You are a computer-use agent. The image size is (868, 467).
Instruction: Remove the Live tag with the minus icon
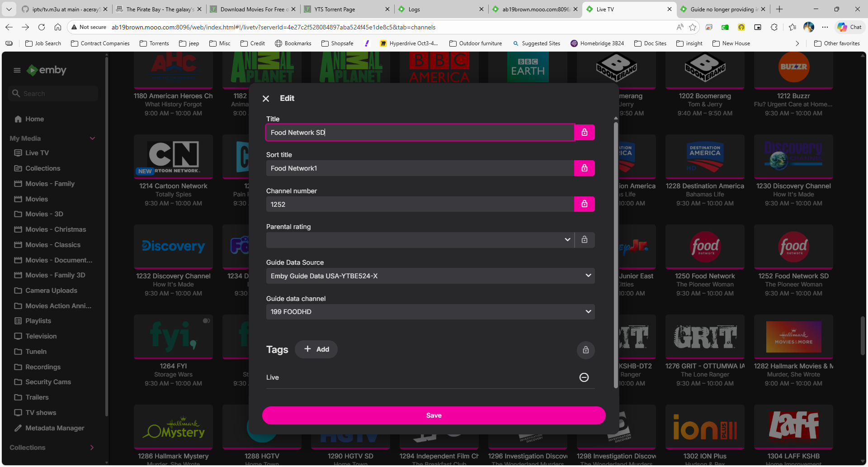click(x=584, y=377)
